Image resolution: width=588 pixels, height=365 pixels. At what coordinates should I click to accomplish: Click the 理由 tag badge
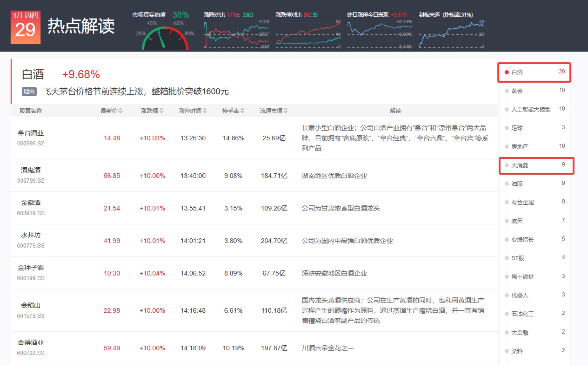point(29,91)
